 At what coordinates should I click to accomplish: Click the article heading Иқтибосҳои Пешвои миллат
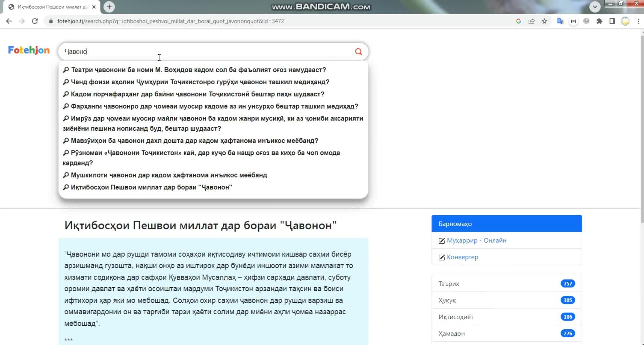coord(200,226)
